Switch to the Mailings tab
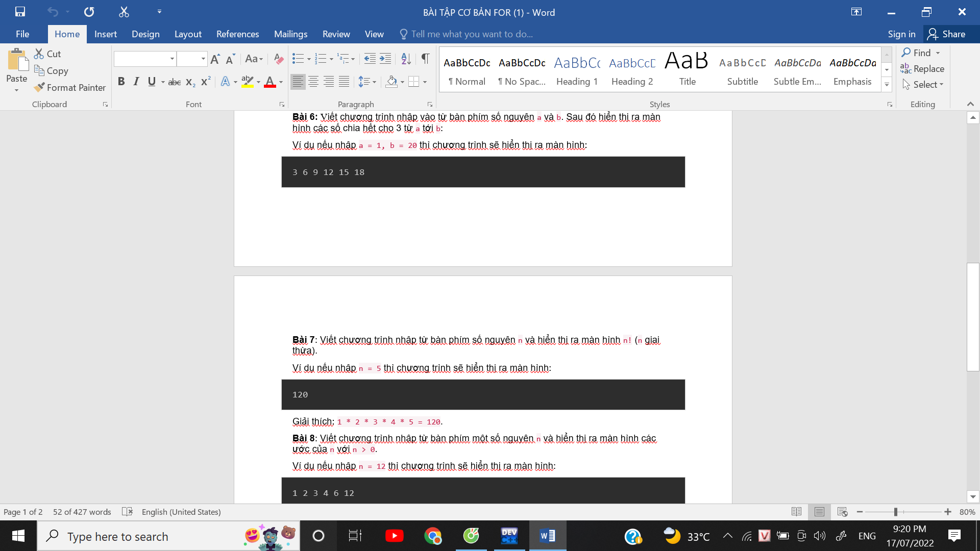 290,34
